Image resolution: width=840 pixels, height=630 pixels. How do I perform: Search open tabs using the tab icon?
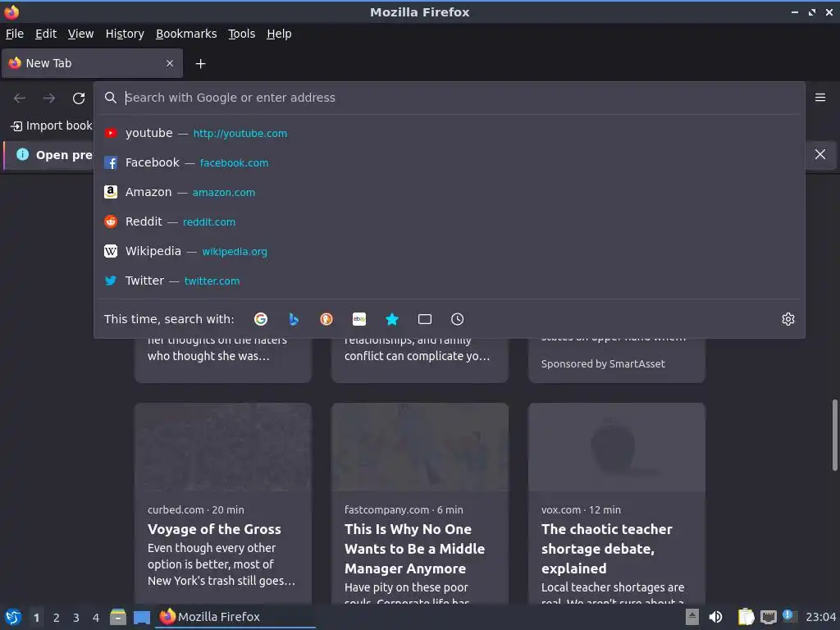point(425,319)
